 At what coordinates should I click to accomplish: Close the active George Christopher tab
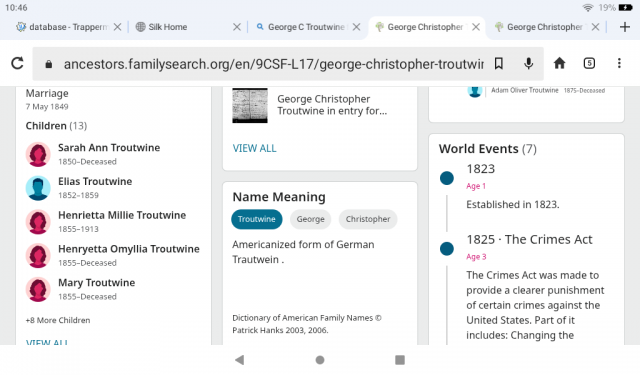(x=476, y=27)
